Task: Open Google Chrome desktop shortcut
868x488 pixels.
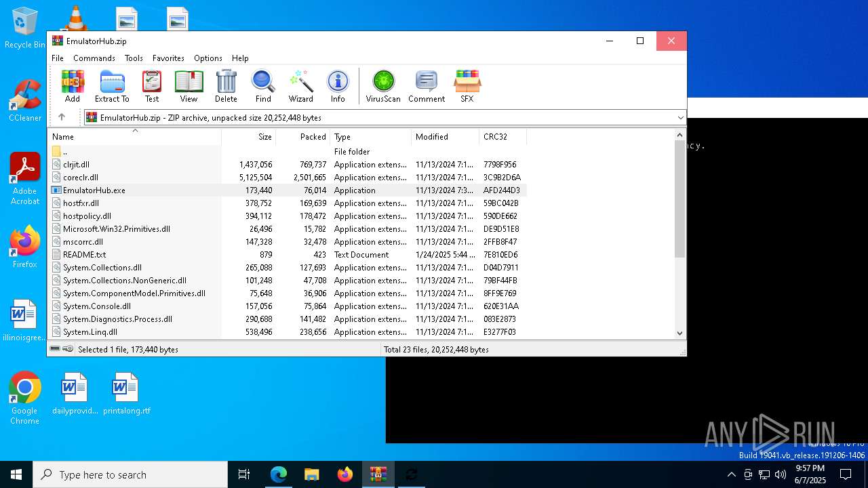Action: (25, 399)
